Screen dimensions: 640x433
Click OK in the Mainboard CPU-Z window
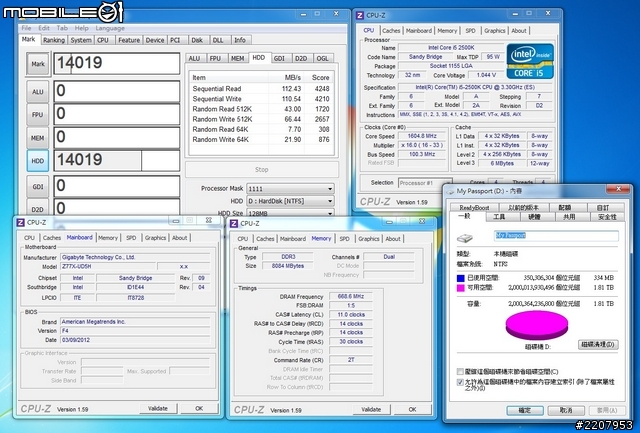(199, 408)
